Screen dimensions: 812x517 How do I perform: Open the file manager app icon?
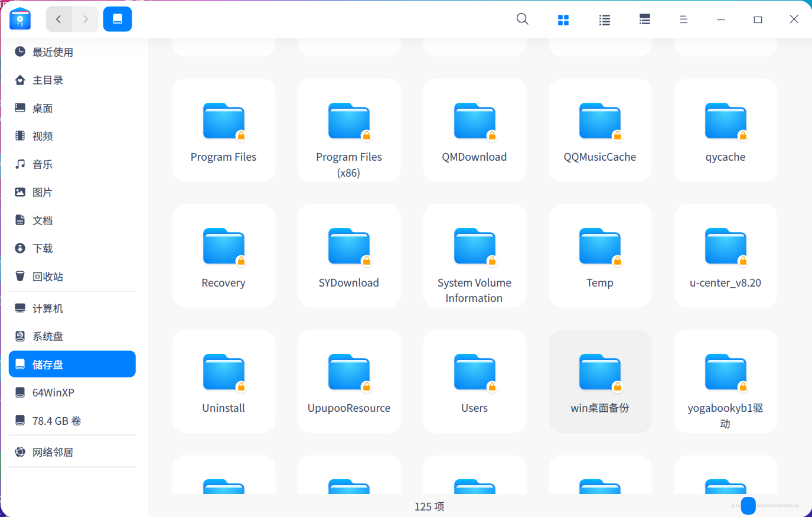pos(20,19)
